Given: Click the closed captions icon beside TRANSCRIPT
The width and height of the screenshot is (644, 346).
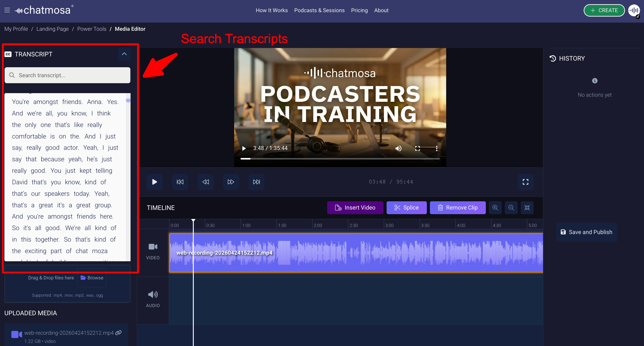Looking at the screenshot, I should (x=8, y=54).
